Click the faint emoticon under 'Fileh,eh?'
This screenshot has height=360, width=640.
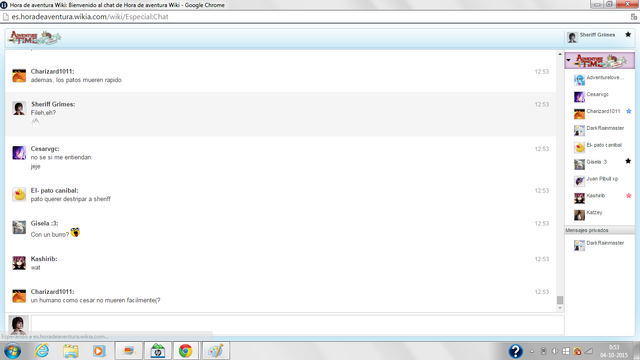pyautogui.click(x=36, y=122)
